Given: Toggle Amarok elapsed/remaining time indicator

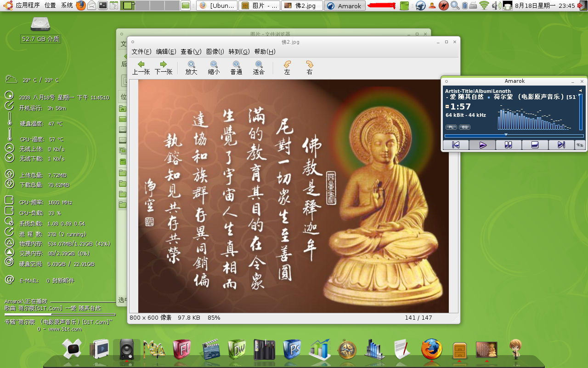Looking at the screenshot, I should (x=447, y=107).
